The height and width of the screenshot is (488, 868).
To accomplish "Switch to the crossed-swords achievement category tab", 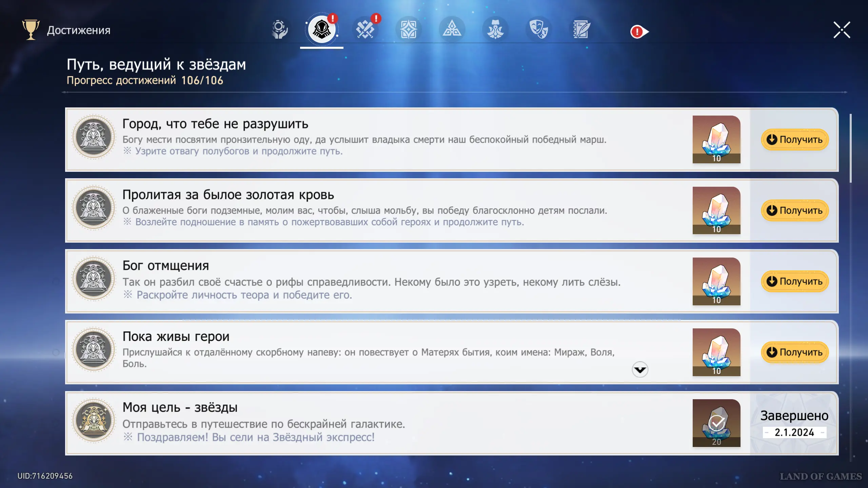I will [365, 29].
